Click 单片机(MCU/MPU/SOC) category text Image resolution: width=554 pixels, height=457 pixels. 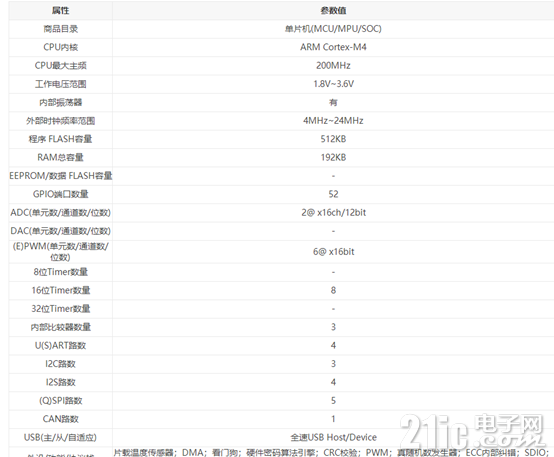pos(333,29)
